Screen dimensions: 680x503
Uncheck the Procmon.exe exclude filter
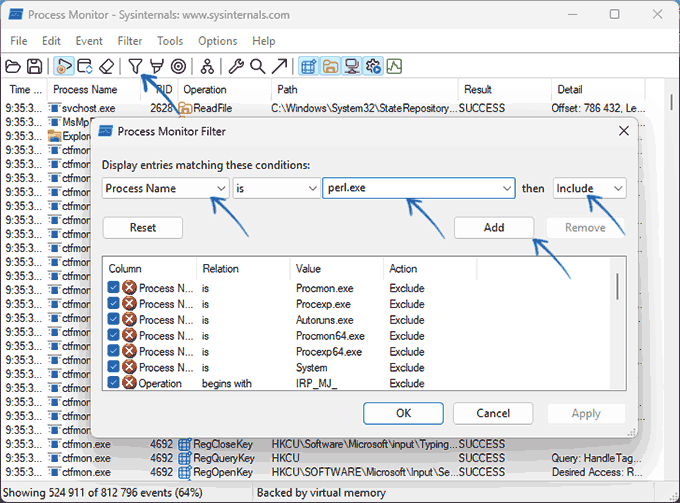113,287
